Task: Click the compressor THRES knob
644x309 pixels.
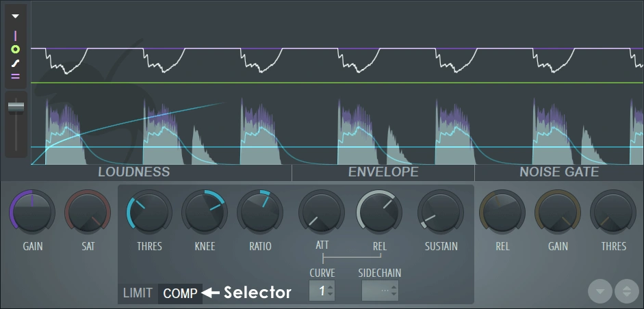Action: (x=149, y=212)
